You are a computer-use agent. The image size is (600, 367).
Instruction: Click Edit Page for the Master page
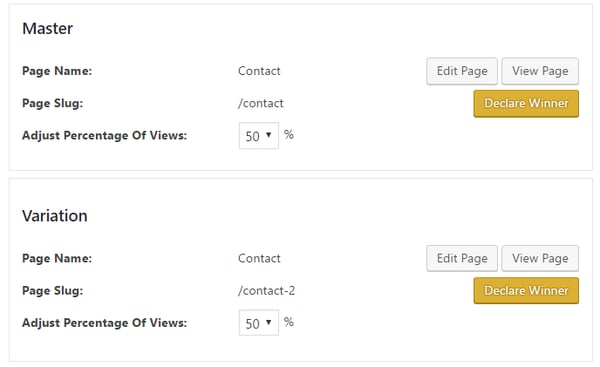pyautogui.click(x=462, y=71)
